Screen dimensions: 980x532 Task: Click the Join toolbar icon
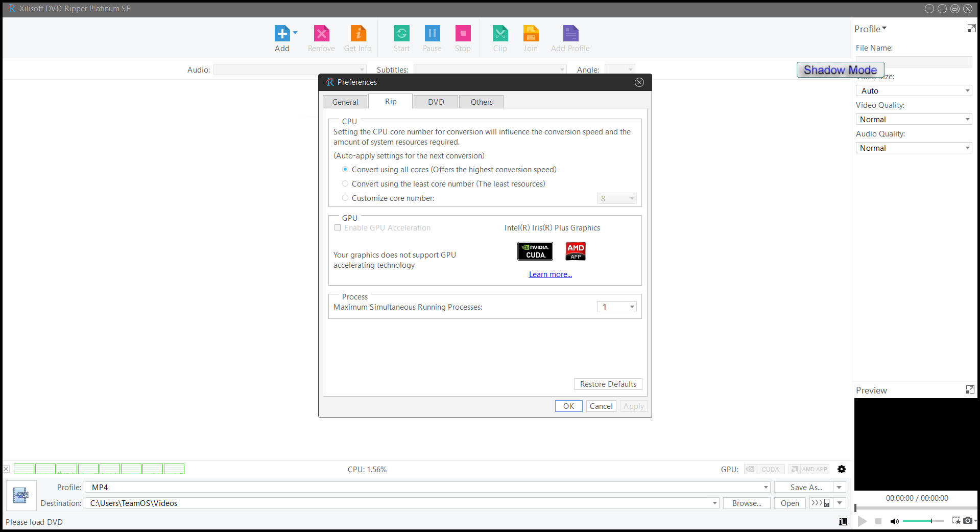531,34
